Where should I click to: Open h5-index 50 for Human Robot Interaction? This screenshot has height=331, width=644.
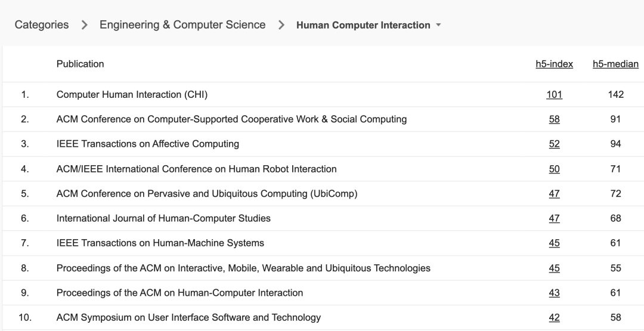pyautogui.click(x=554, y=169)
